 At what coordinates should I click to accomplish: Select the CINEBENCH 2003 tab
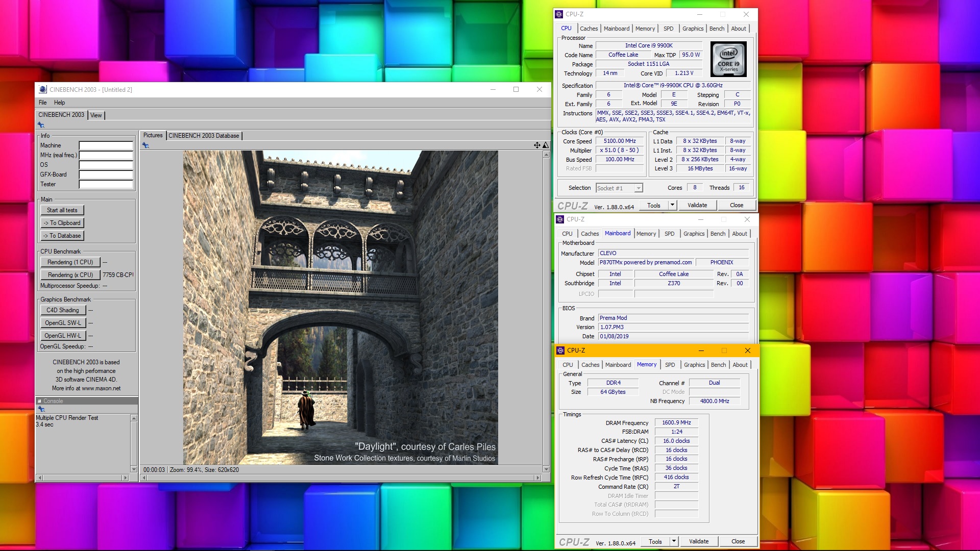point(61,115)
